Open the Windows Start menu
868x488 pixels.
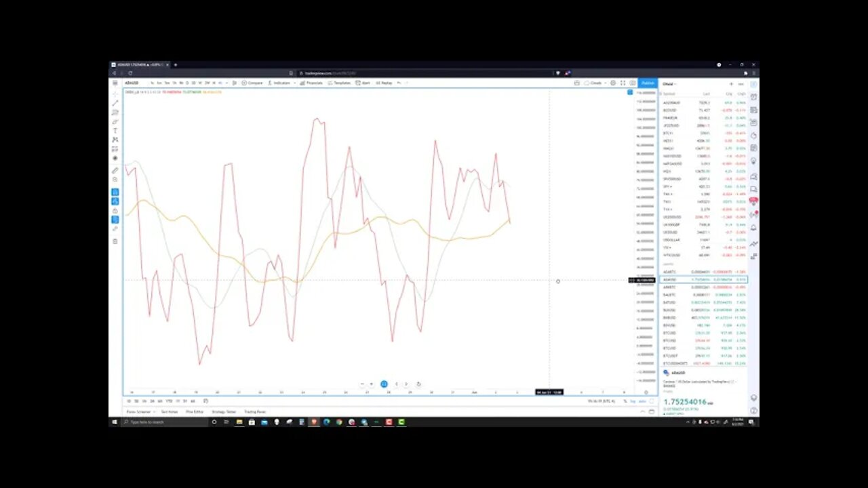(x=115, y=422)
